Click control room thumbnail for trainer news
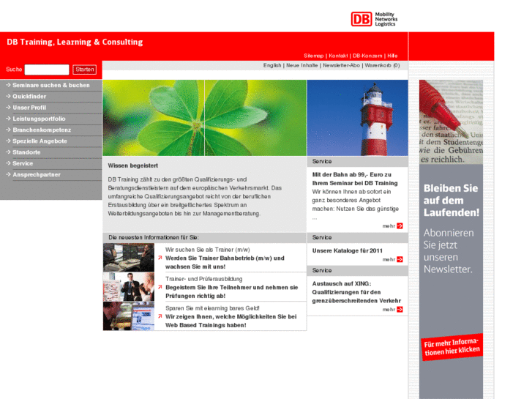 click(129, 258)
